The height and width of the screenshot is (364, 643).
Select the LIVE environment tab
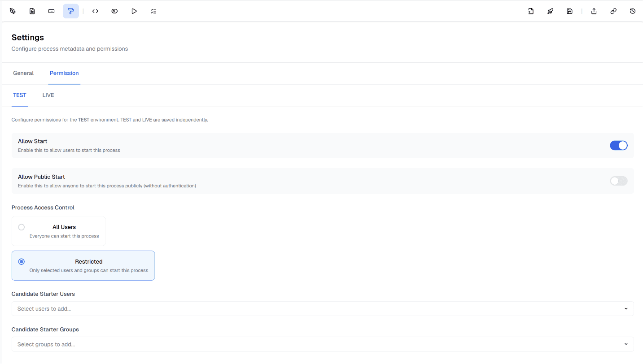tap(48, 95)
